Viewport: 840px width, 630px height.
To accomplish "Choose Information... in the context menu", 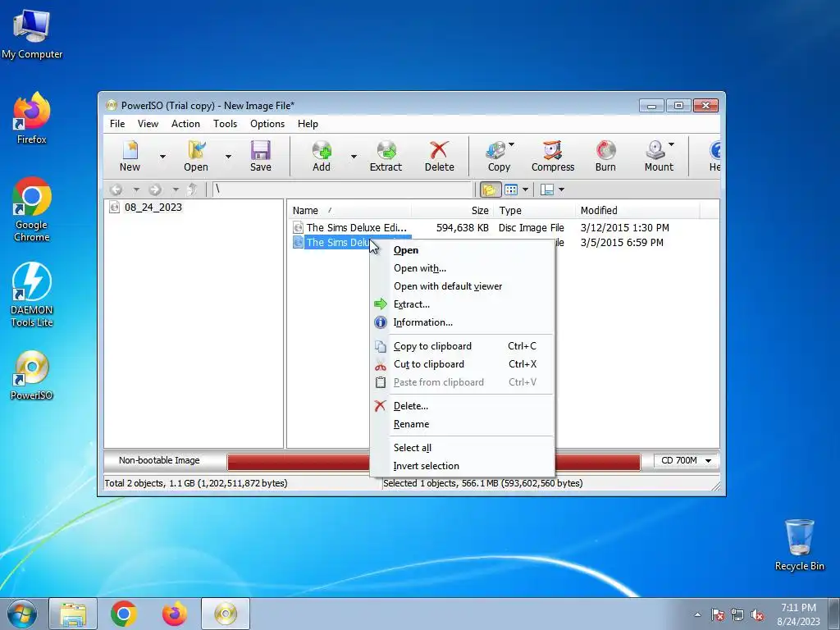I will (x=423, y=322).
